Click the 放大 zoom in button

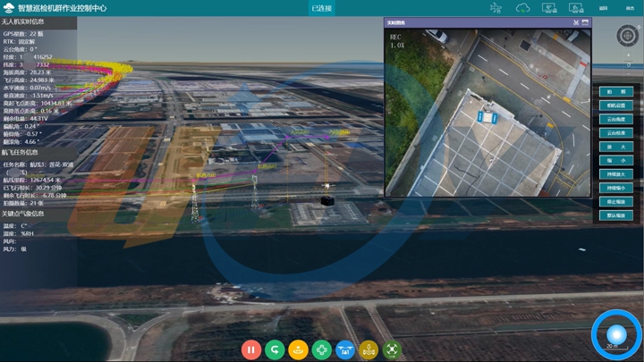click(x=616, y=147)
